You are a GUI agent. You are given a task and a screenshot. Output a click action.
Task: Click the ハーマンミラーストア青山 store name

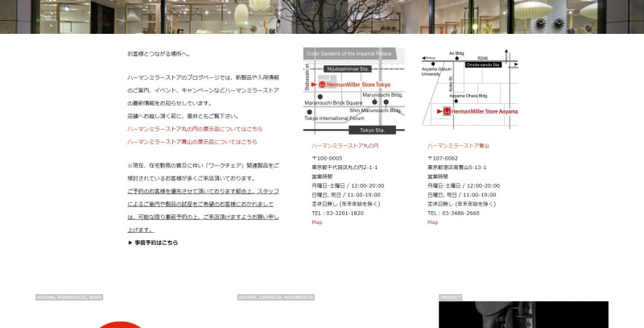coord(458,146)
